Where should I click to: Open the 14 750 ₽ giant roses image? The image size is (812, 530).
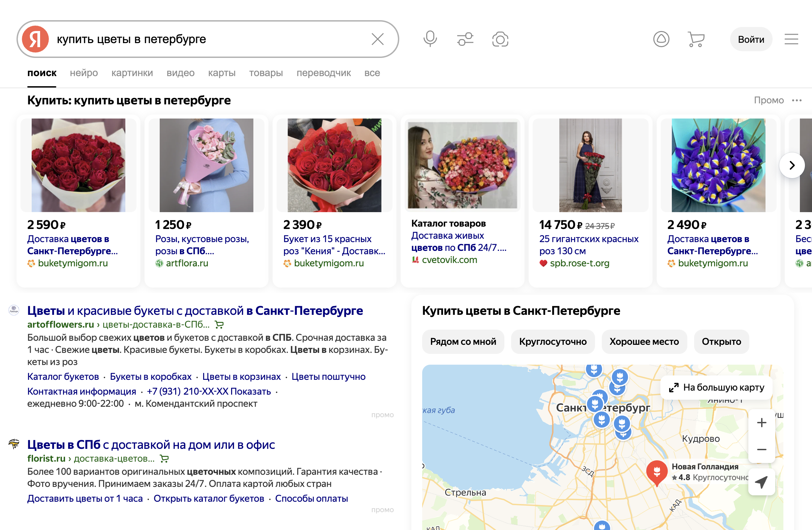tap(590, 165)
